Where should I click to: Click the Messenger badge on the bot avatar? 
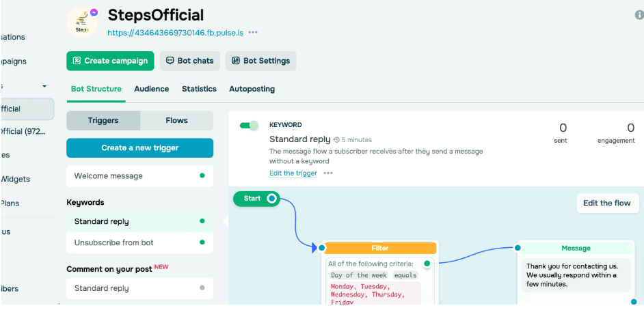(94, 13)
